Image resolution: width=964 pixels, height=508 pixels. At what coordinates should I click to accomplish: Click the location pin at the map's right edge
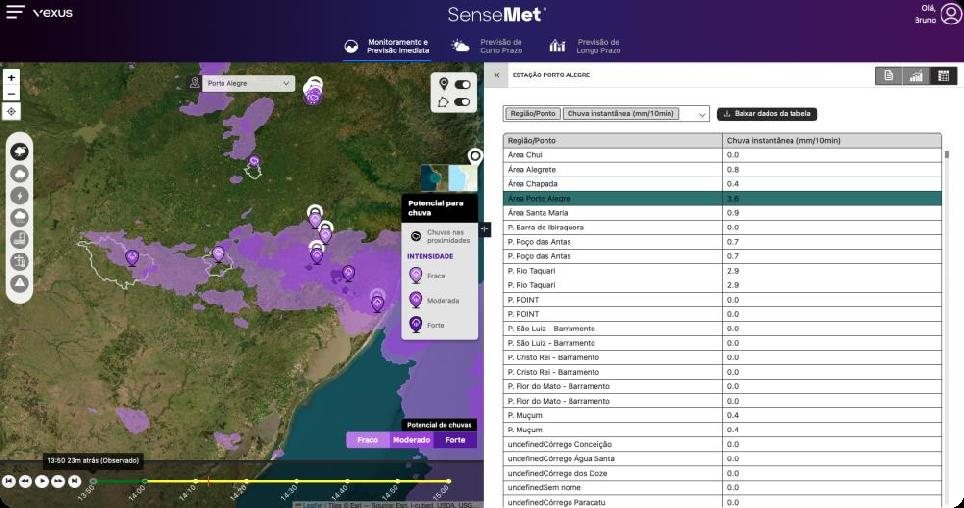tap(475, 157)
